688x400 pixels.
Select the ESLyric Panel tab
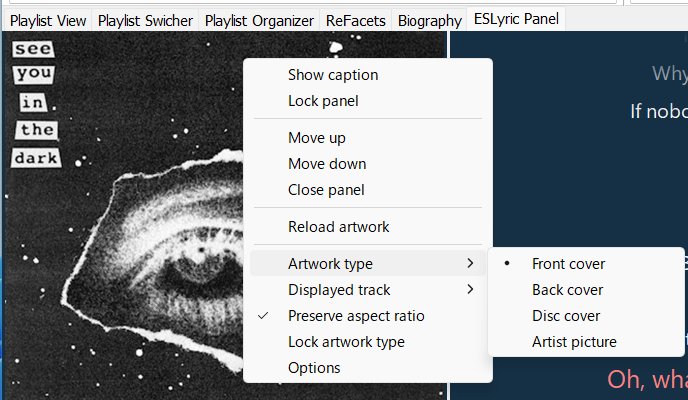pos(516,19)
